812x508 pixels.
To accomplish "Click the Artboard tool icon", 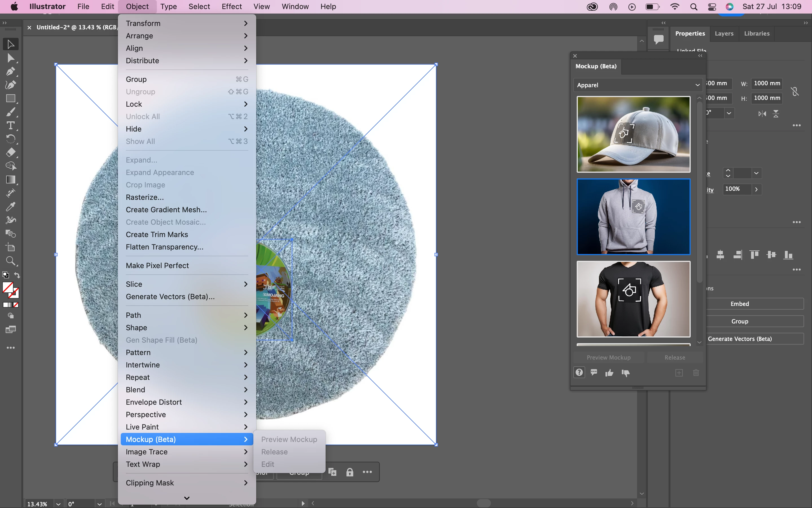I will [x=10, y=247].
